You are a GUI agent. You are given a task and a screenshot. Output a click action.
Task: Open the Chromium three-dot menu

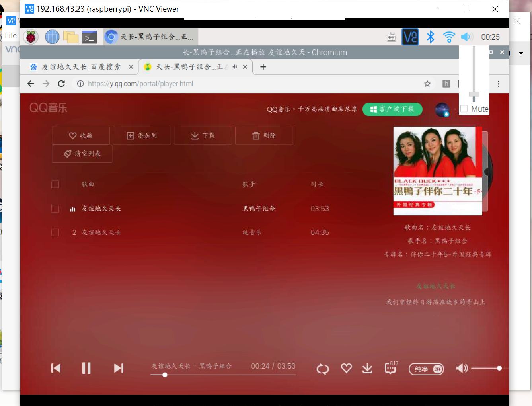[499, 84]
